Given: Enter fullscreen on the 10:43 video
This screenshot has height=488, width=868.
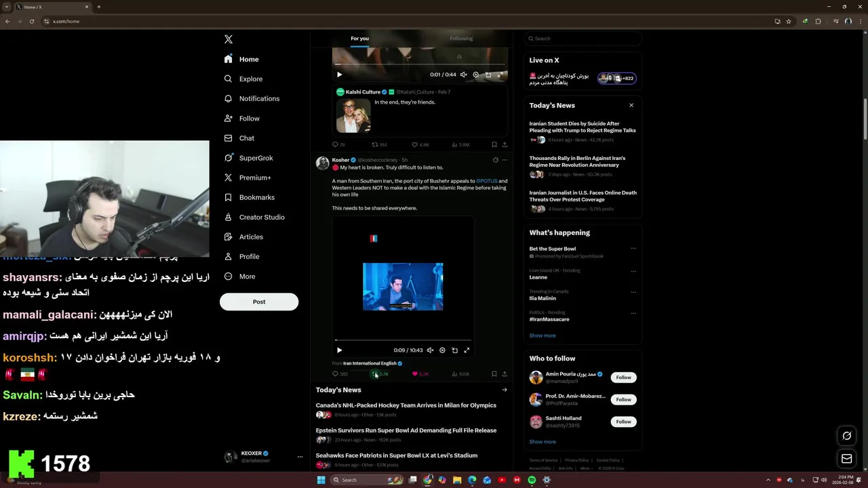Looking at the screenshot, I should (x=467, y=350).
